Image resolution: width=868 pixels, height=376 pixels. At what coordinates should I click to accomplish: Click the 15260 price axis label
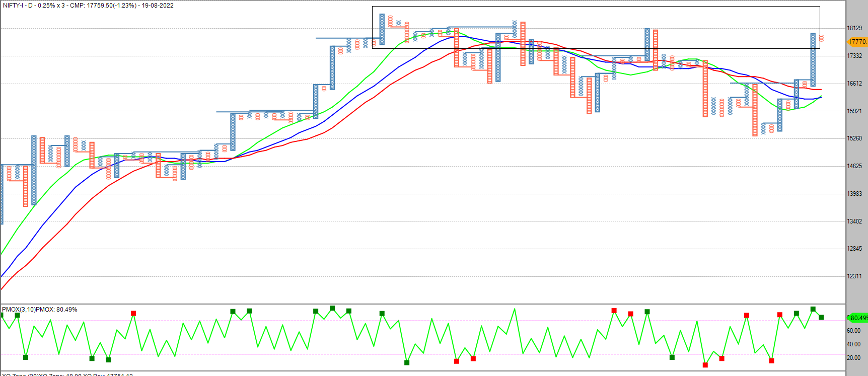pos(854,138)
